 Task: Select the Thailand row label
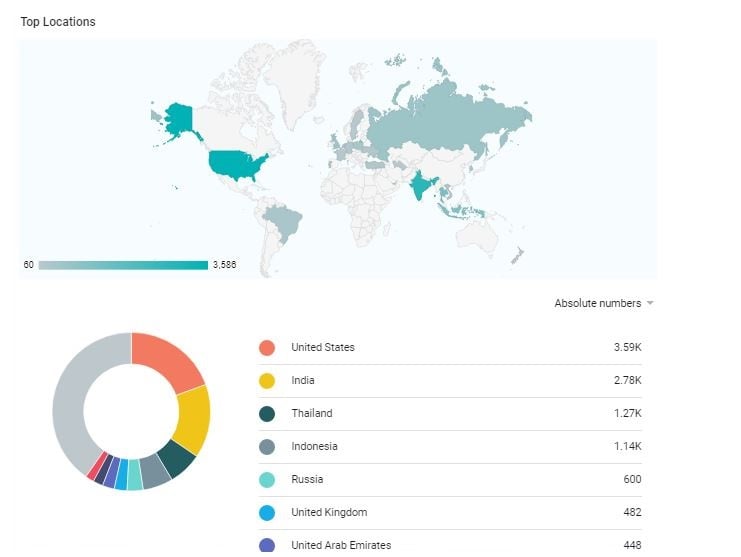point(312,414)
